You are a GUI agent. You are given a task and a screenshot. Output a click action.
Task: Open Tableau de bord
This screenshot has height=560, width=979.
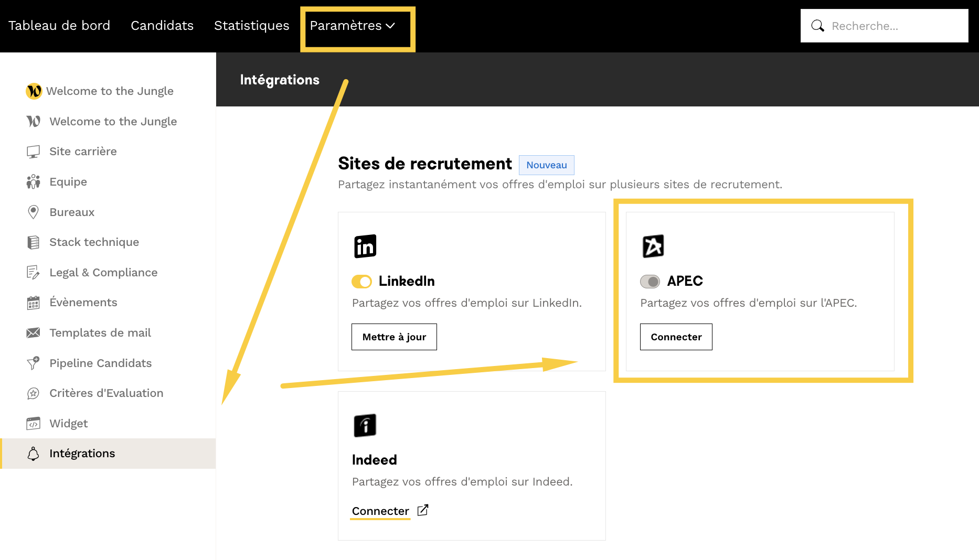coord(59,26)
